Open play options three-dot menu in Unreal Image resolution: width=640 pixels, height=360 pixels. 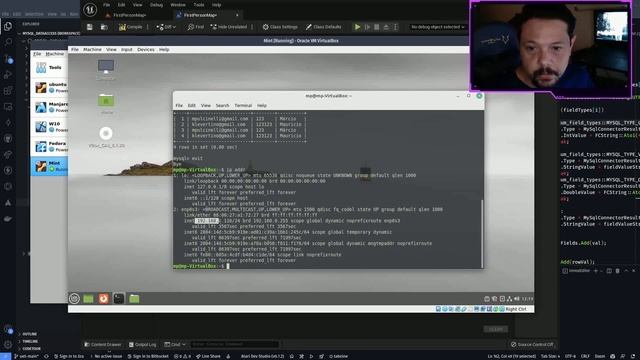coord(396,27)
